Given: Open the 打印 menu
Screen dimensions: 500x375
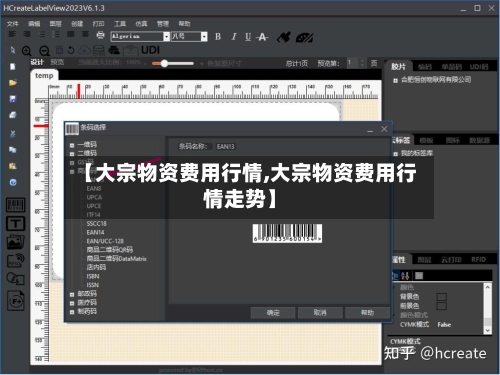Looking at the screenshot, I should 98,24.
